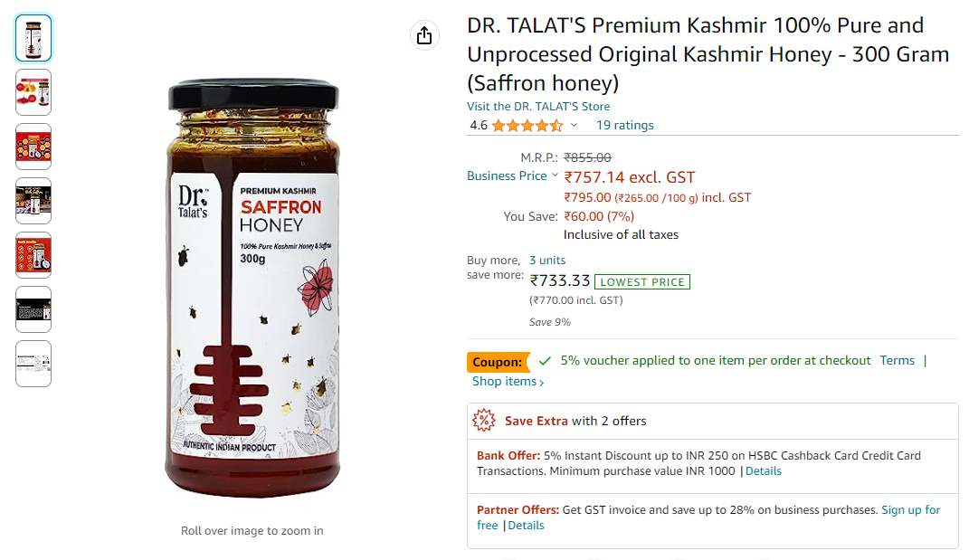The height and width of the screenshot is (560, 969).
Task: Open the 19 ratings link
Action: 624,126
